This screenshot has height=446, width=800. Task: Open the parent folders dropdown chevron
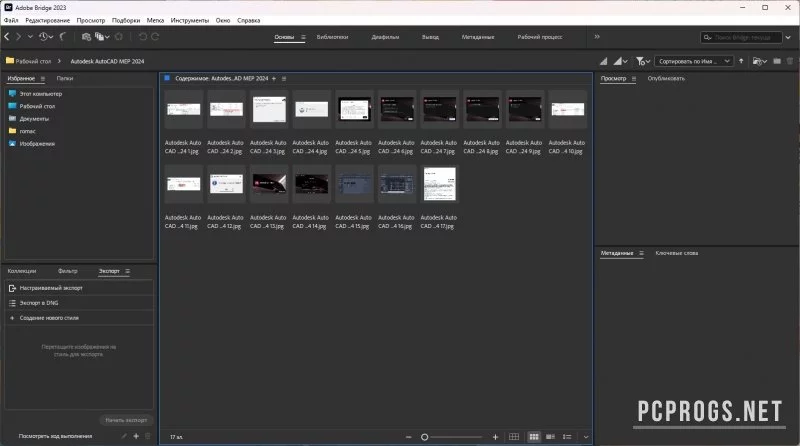click(x=30, y=37)
